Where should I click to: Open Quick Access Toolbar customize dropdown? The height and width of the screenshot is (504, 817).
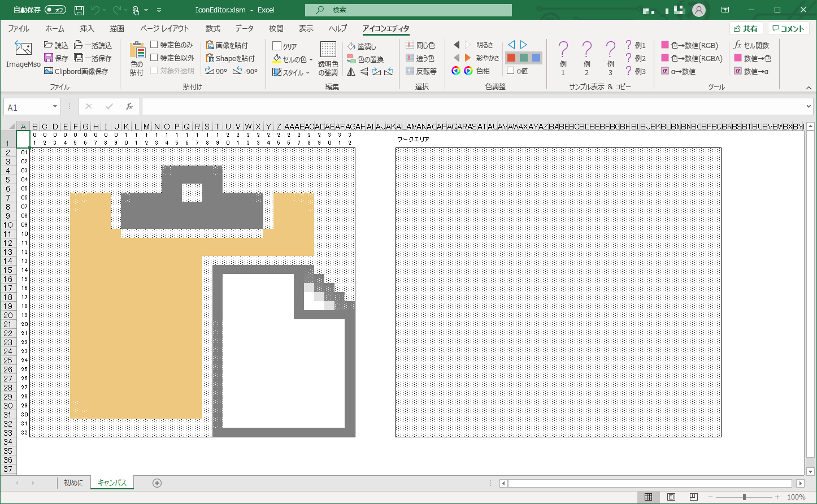point(159,10)
